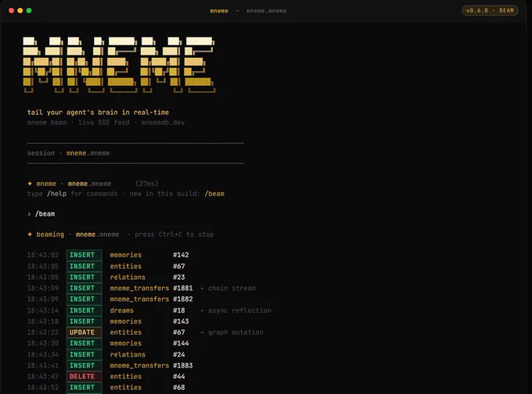Click the /help command hint

pyautogui.click(x=56, y=194)
